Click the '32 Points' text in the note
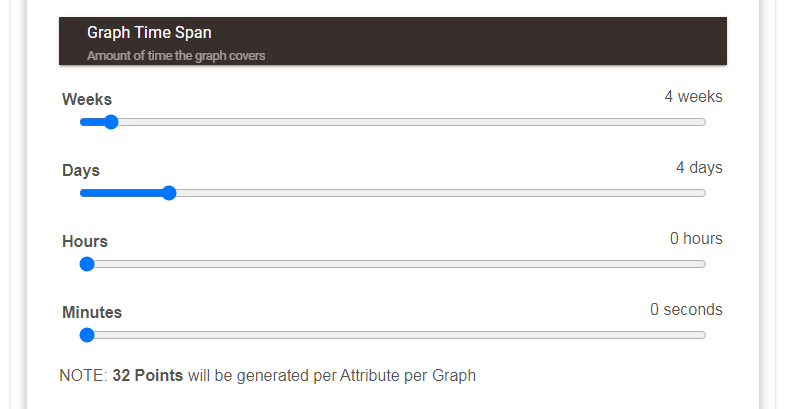811x409 pixels. 147,376
